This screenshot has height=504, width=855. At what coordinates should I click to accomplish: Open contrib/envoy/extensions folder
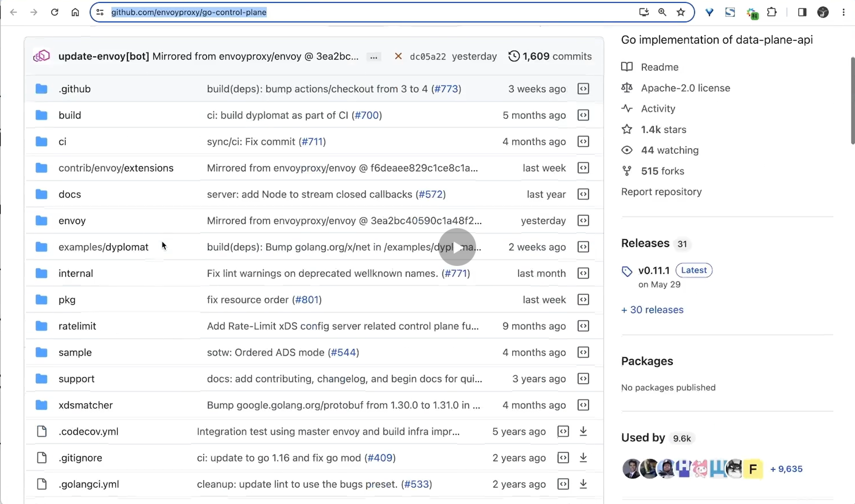pos(116,168)
